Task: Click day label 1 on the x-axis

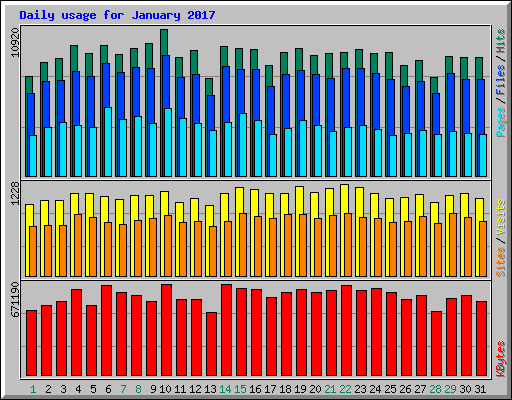Action: pos(33,389)
